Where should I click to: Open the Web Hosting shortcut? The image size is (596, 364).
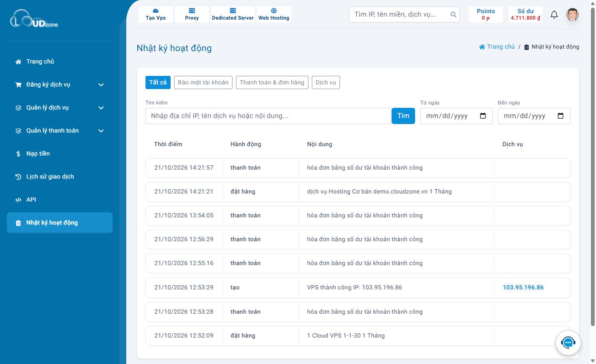274,14
